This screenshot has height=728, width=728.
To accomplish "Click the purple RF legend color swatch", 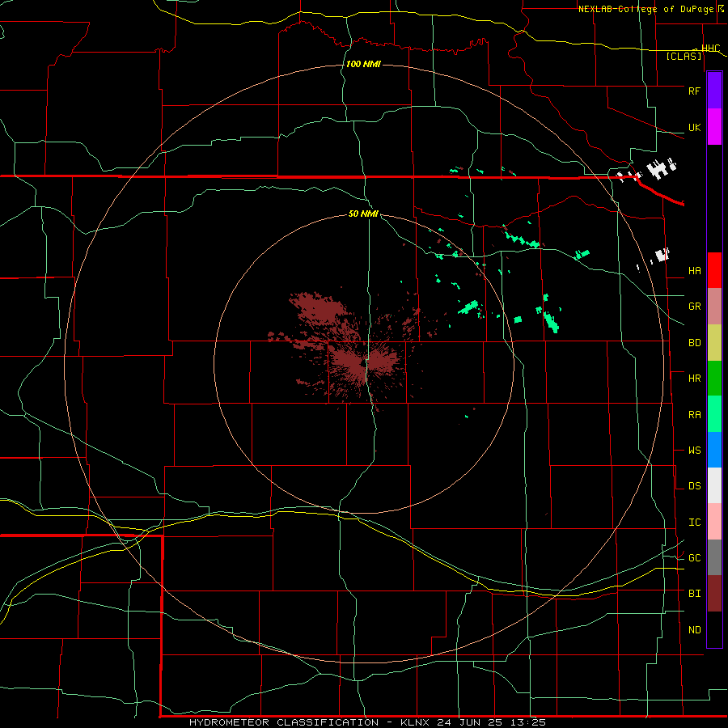I will [714, 91].
